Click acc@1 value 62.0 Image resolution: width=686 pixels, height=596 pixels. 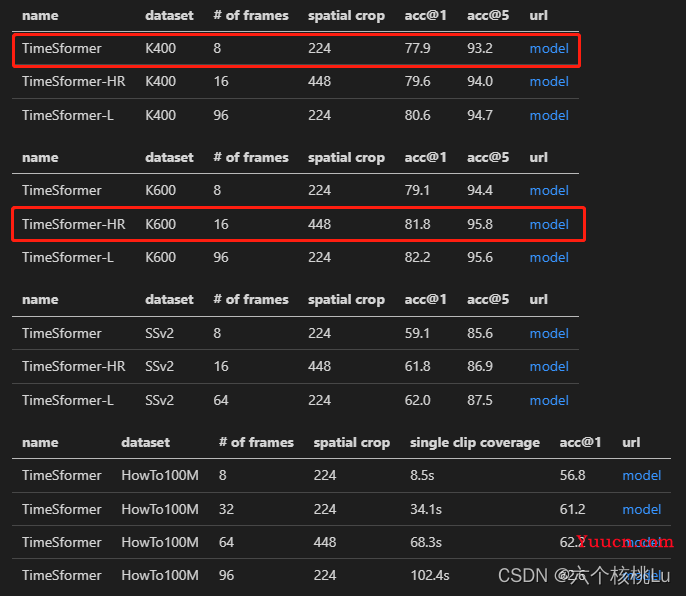point(417,400)
